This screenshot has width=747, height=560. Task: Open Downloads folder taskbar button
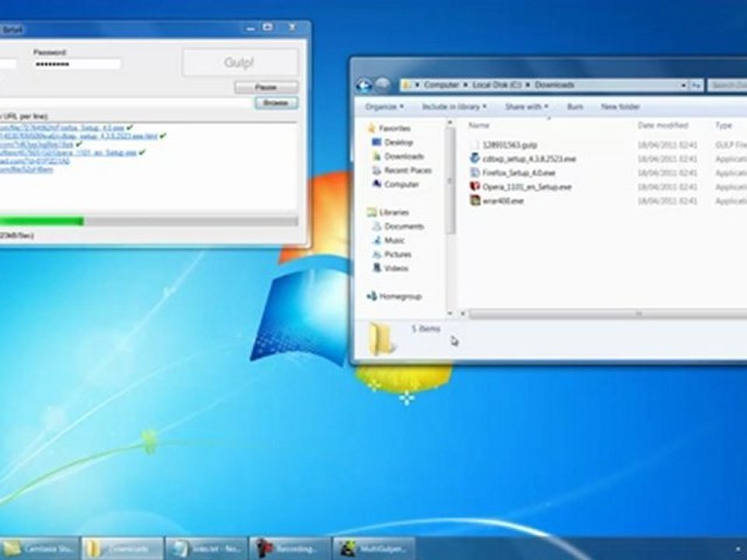pos(122,548)
